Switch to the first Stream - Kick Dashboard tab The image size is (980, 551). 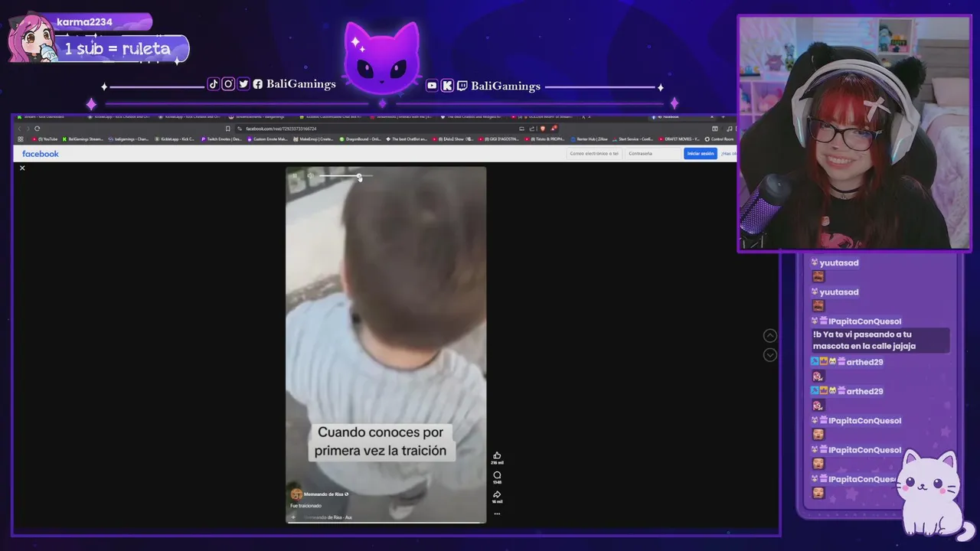pyautogui.click(x=47, y=117)
